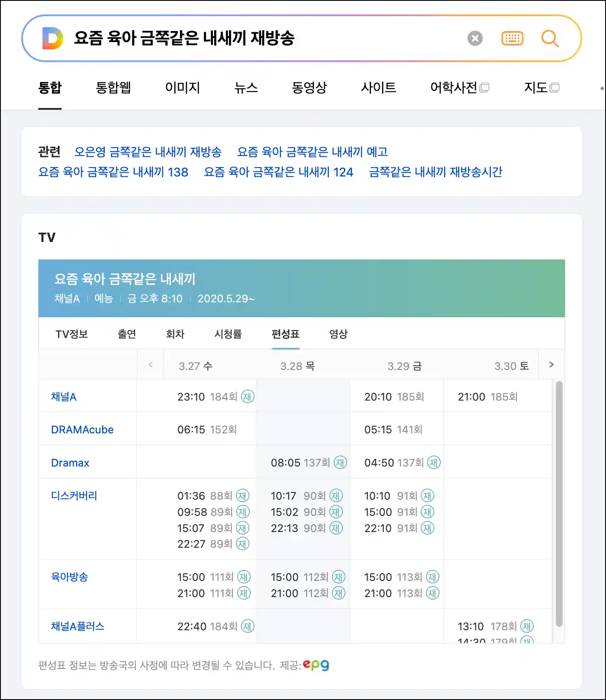Click the 3.30 토 date header

[512, 366]
